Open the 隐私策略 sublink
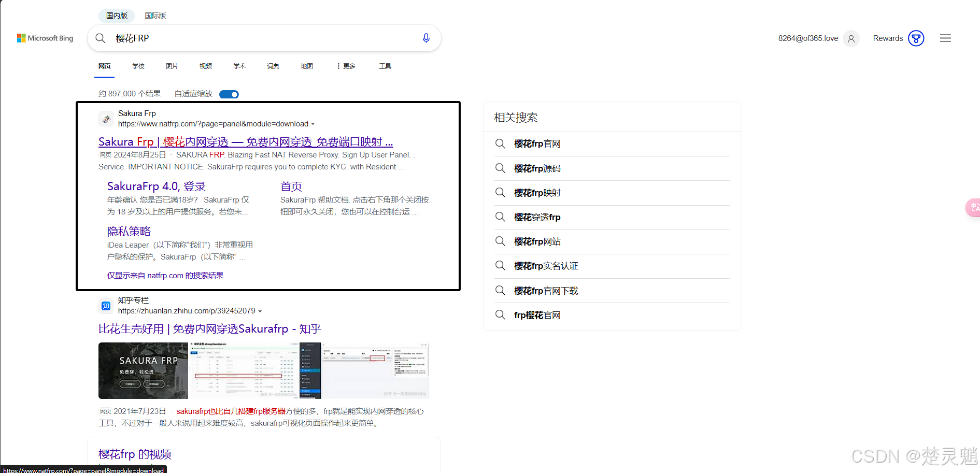Image resolution: width=980 pixels, height=473 pixels. [x=129, y=232]
